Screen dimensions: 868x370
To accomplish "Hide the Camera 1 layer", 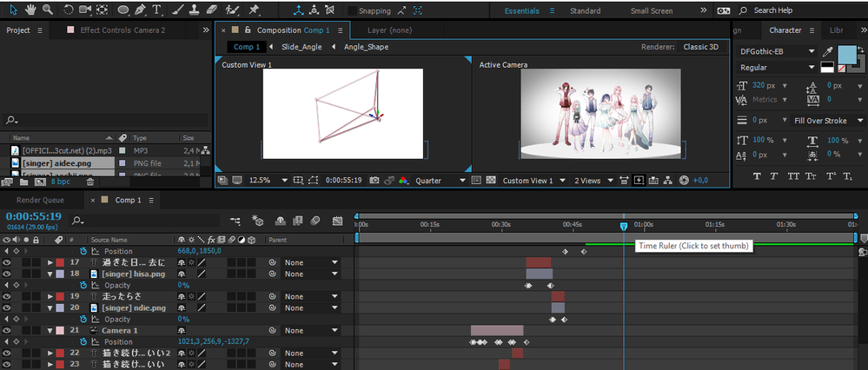I will click(x=7, y=330).
